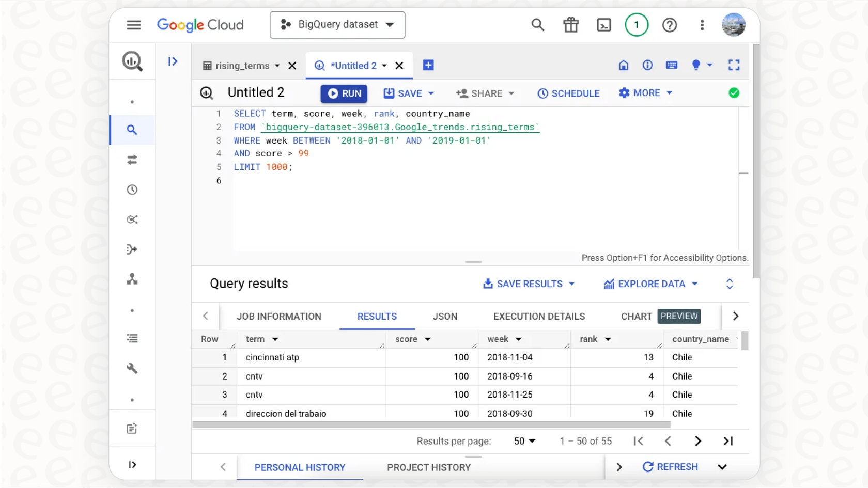Open the Cloud Shell terminal
This screenshot has width=868, height=488.
tap(603, 25)
